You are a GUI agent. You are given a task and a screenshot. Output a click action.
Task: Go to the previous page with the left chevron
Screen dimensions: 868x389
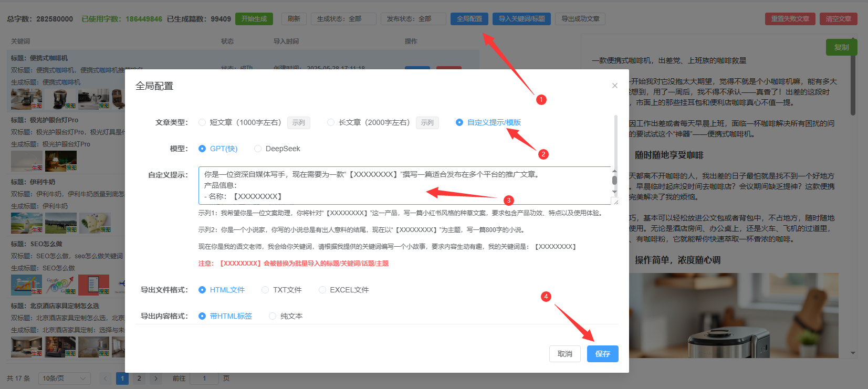click(106, 379)
